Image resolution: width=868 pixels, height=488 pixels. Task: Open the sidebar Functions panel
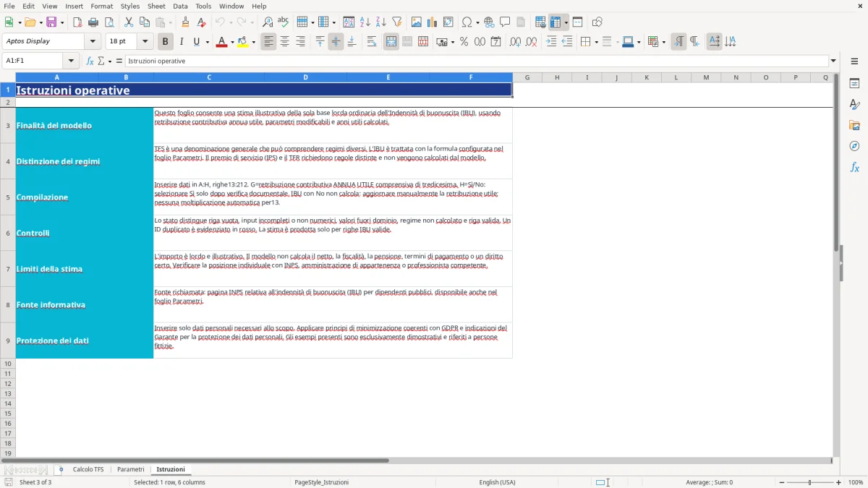click(854, 167)
